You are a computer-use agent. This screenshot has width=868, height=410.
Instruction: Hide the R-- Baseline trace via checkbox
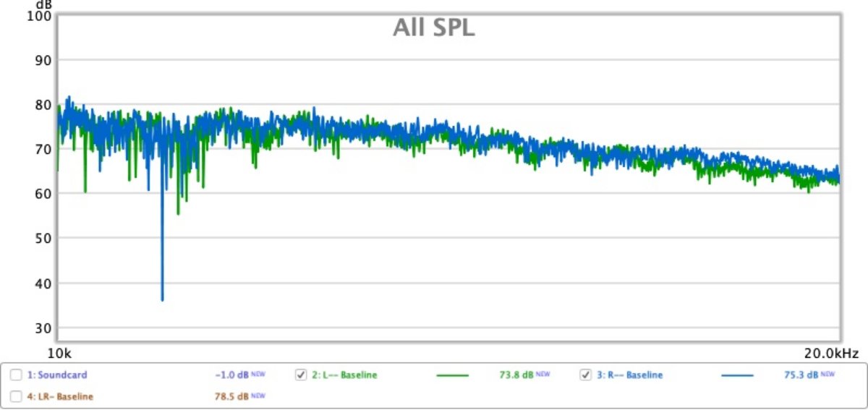point(586,375)
